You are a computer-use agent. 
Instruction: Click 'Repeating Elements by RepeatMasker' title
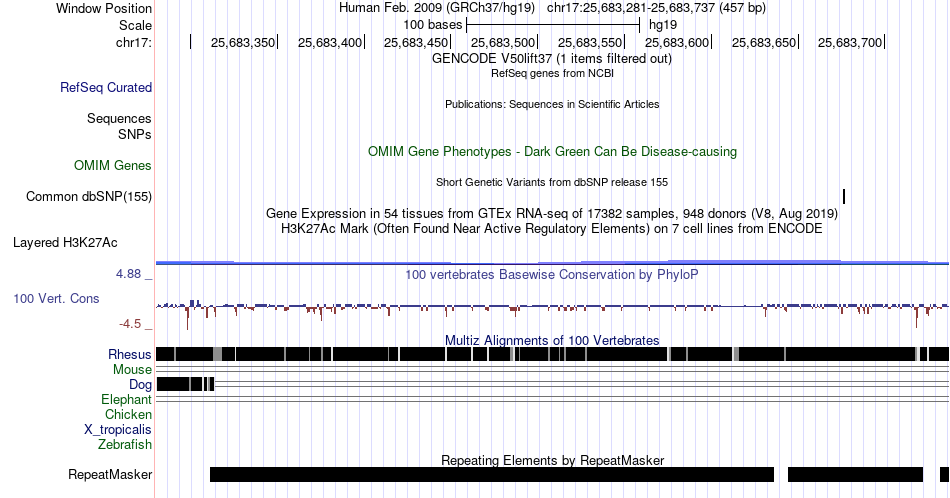point(552,460)
